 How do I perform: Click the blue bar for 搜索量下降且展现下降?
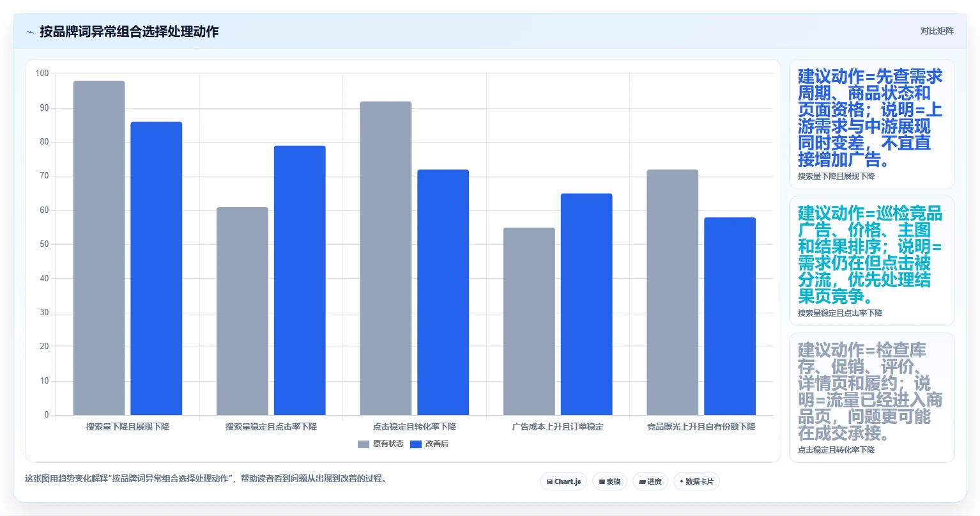pos(157,269)
